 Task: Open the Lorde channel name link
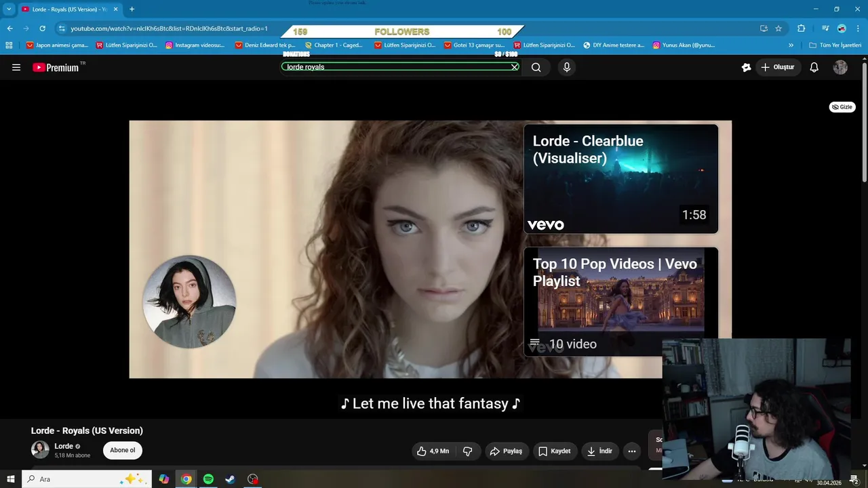64,446
